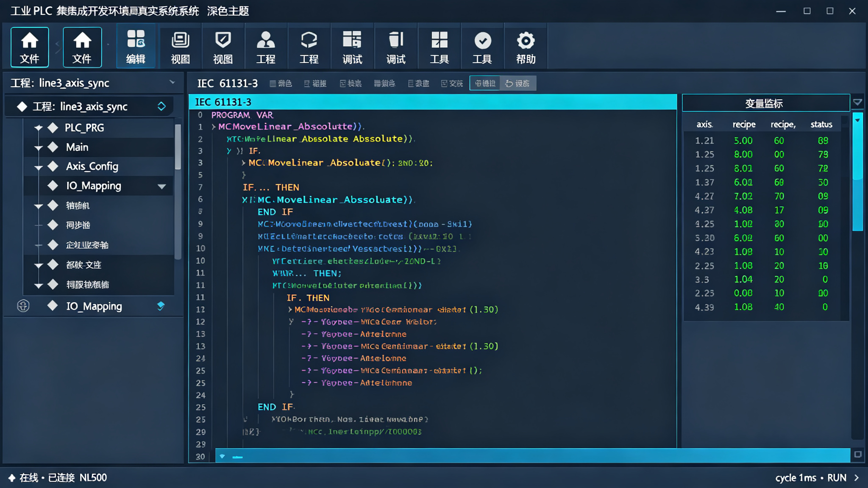Image resolution: width=868 pixels, height=488 pixels.
Task: Open 工具 with the checkmark circle icon
Action: pyautogui.click(x=482, y=47)
